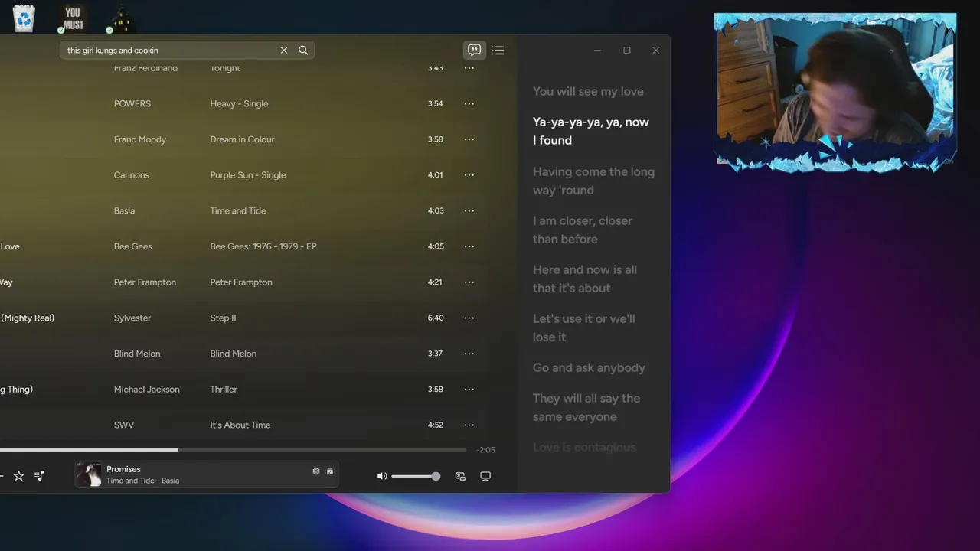Viewport: 980px width, 551px height.
Task: Toggle the lyrics panel button
Action: click(475, 51)
